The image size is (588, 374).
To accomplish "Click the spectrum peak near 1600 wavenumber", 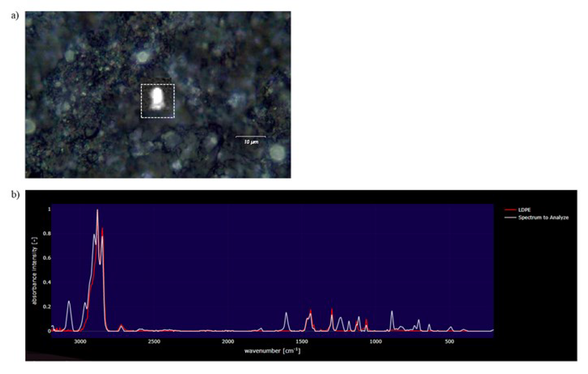I will pos(286,313).
